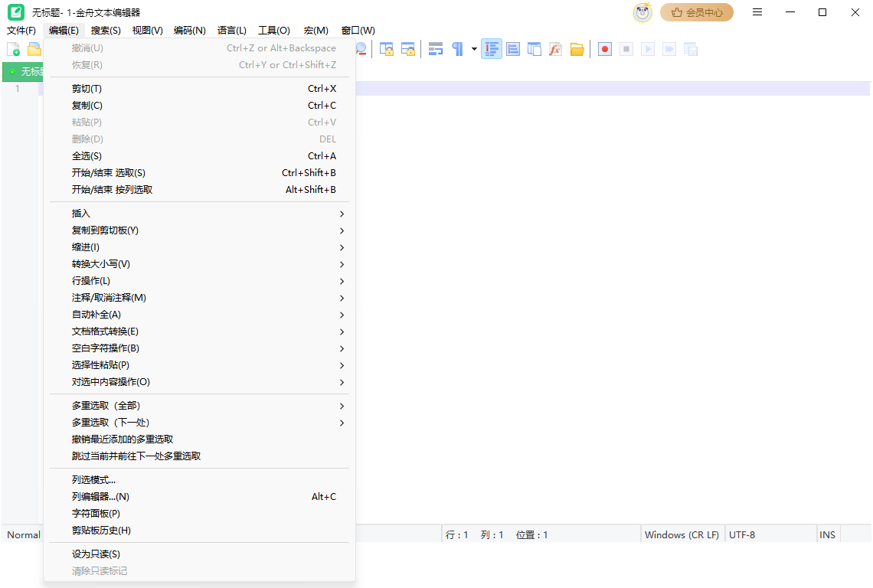The height and width of the screenshot is (588, 873).
Task: Open the 编码(N) menu
Action: (x=190, y=30)
